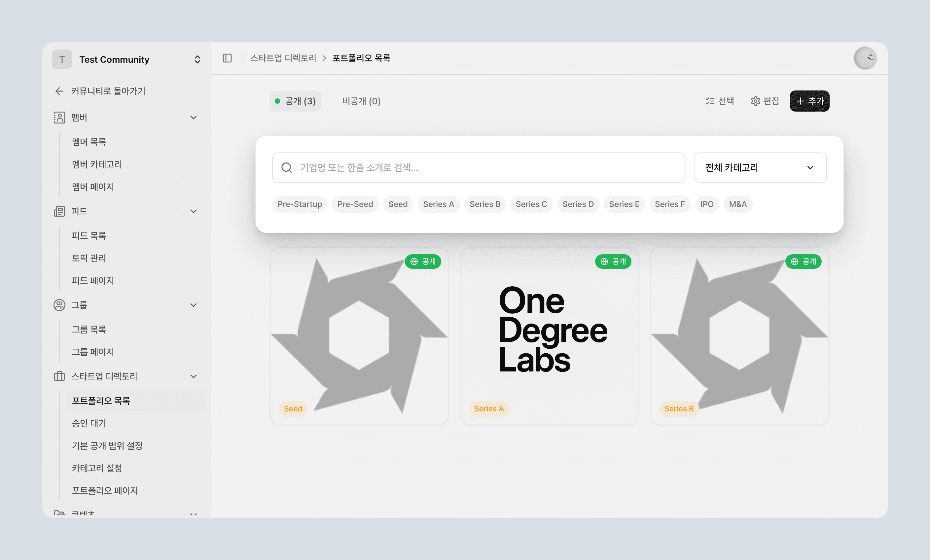
Task: Collapse the 그룹 section chevron
Action: [194, 305]
